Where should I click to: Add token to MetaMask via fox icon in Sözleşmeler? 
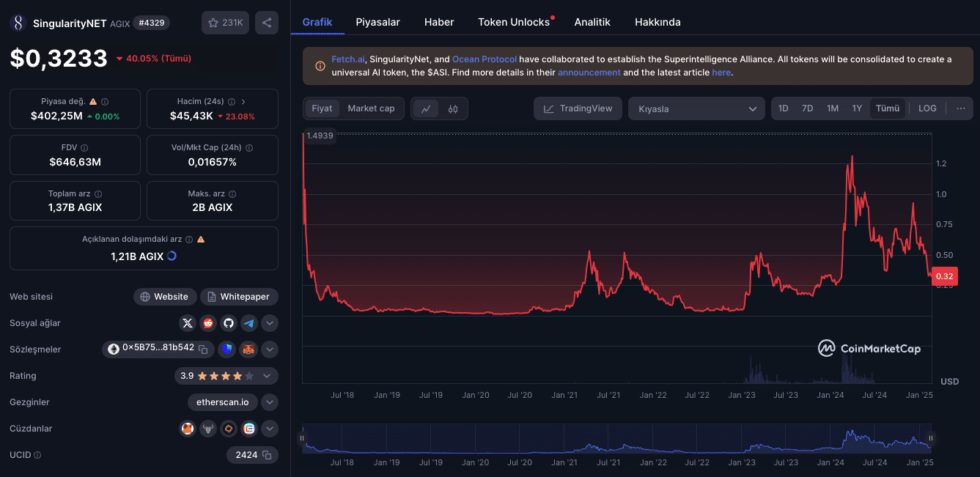click(249, 350)
